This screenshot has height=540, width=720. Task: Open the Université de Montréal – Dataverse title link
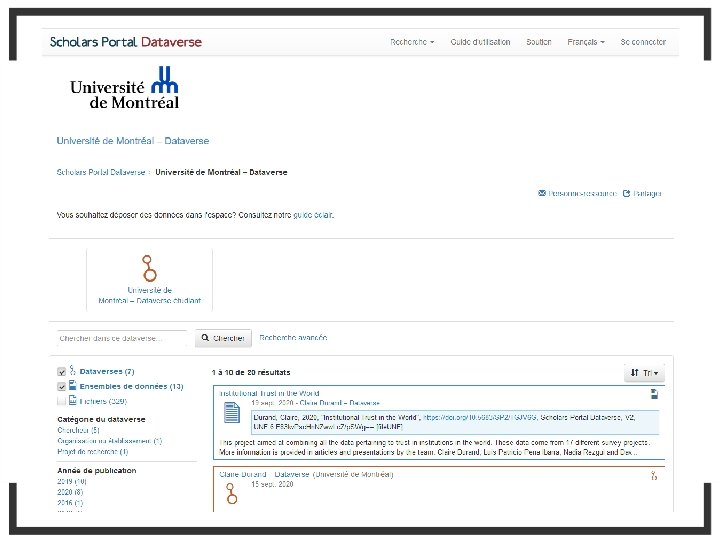pyautogui.click(x=133, y=141)
